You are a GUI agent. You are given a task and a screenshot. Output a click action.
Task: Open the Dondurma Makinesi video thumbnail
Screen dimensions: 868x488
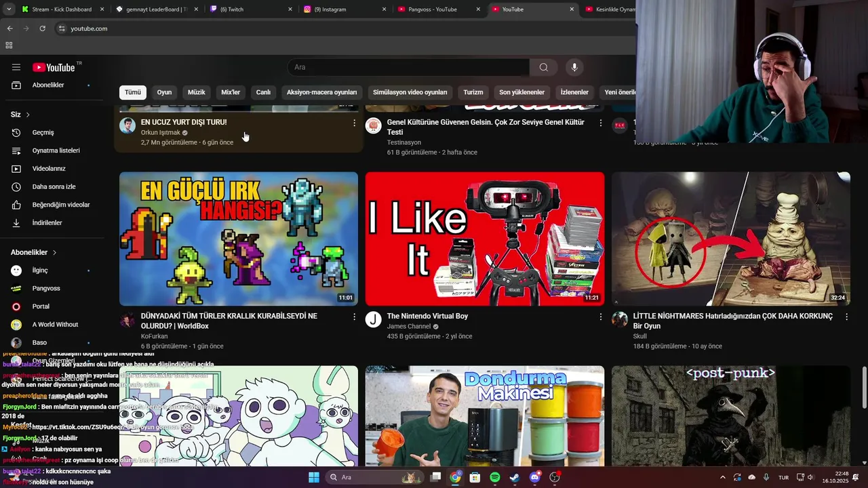(x=485, y=416)
